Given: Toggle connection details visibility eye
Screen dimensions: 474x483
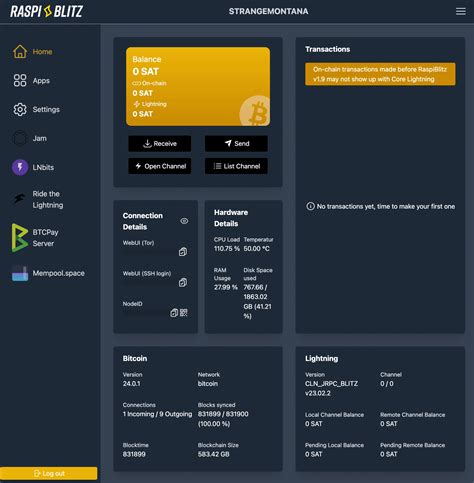Looking at the screenshot, I should (184, 221).
